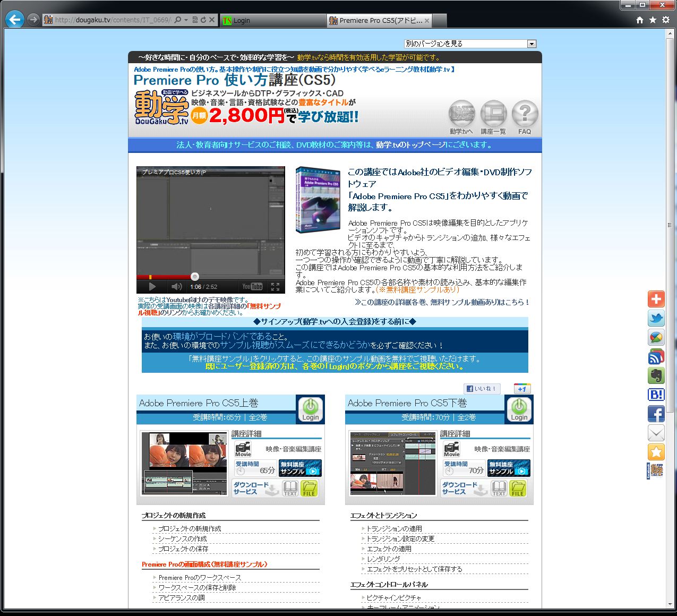
Task: Close the Premiere Pro CS5 tab
Action: (427, 21)
